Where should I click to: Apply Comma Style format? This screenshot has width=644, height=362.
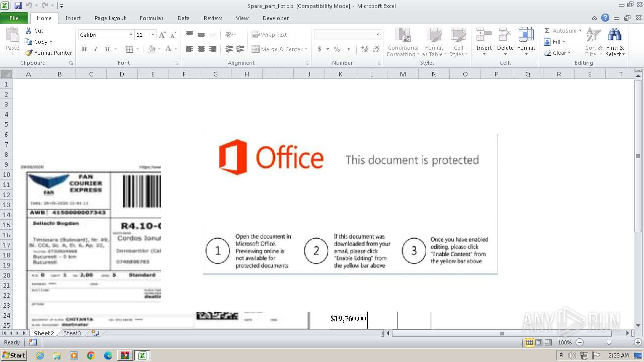(x=349, y=49)
